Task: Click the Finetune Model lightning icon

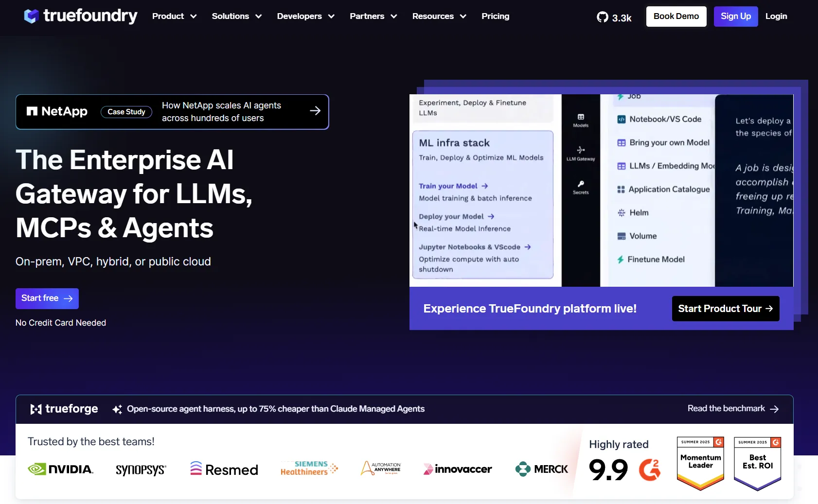Action: [621, 260]
